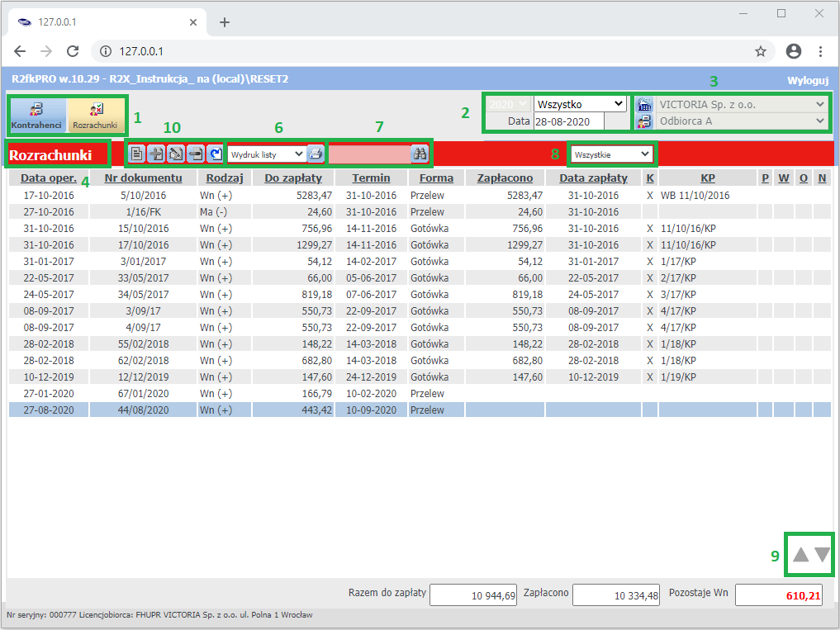Viewport: 840px width, 630px height.
Task: Click the Zapłacono total 10 334,48
Action: click(616, 595)
